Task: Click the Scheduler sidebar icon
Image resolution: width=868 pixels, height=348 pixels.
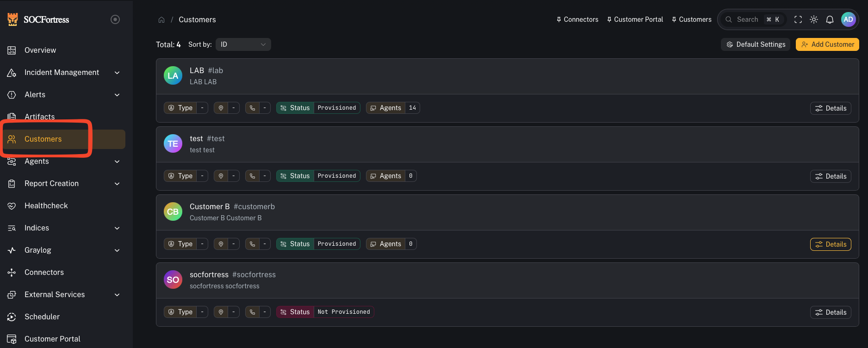Action: click(12, 317)
